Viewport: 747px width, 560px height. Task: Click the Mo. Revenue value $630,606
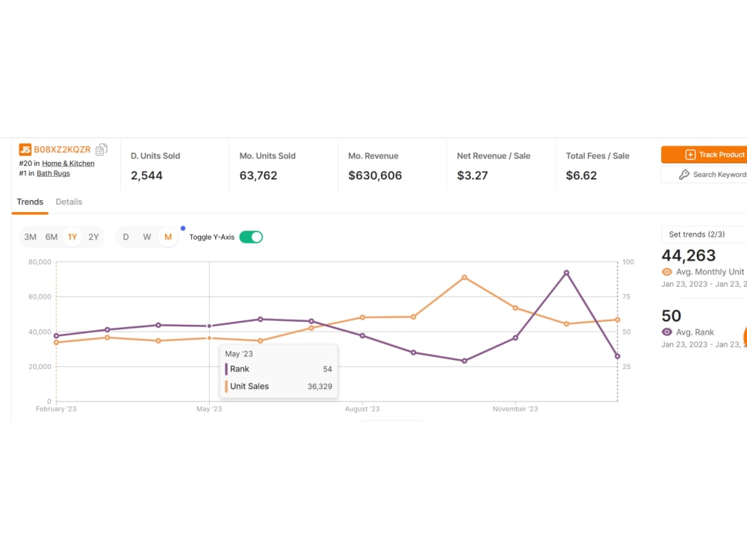click(375, 175)
